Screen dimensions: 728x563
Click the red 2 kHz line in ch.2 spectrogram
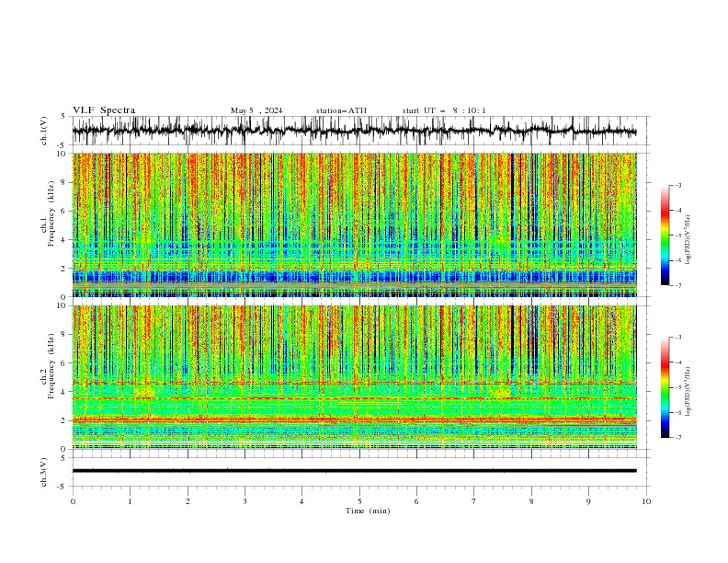(x=354, y=419)
